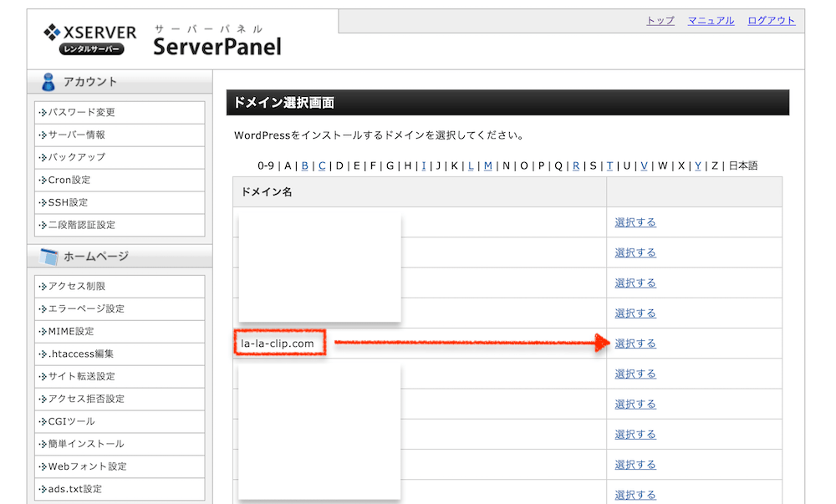This screenshot has width=836, height=504.
Task: Filter domains by letter T
Action: pos(610,165)
